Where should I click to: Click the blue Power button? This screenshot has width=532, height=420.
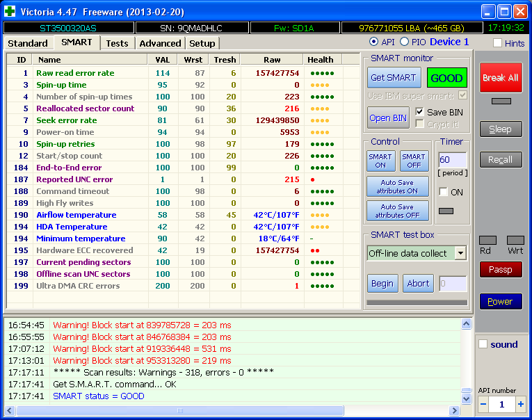500,301
